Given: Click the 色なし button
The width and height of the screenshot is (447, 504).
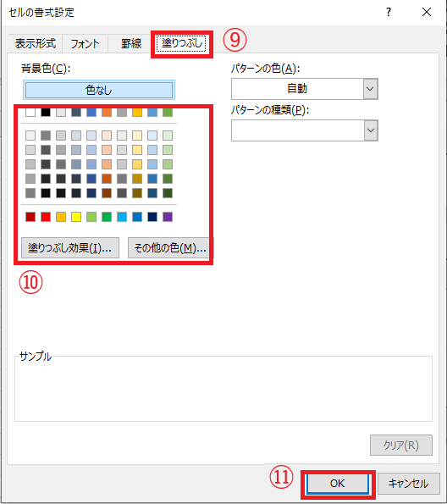Looking at the screenshot, I should point(99,90).
